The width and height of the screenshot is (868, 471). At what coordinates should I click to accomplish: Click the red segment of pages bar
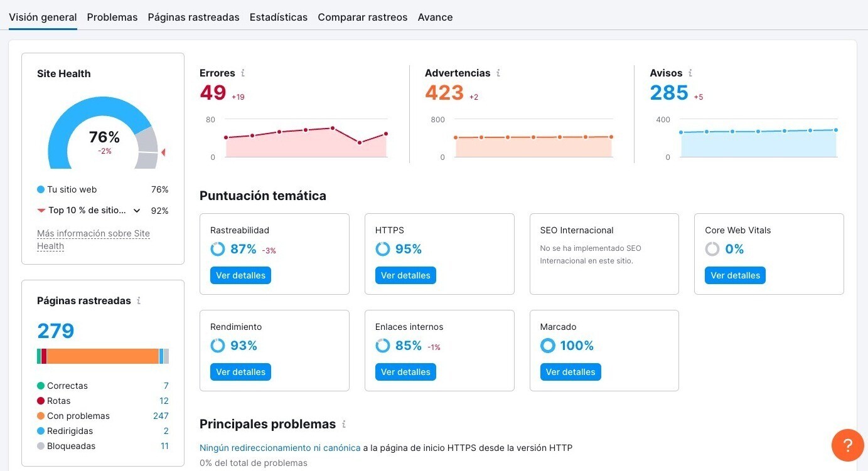pyautogui.click(x=44, y=356)
